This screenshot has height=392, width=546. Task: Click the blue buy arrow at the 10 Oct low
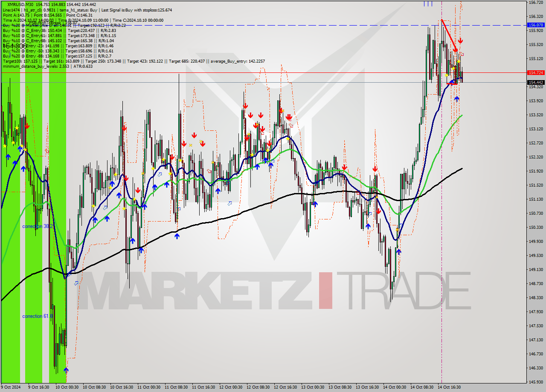[x=66, y=370]
